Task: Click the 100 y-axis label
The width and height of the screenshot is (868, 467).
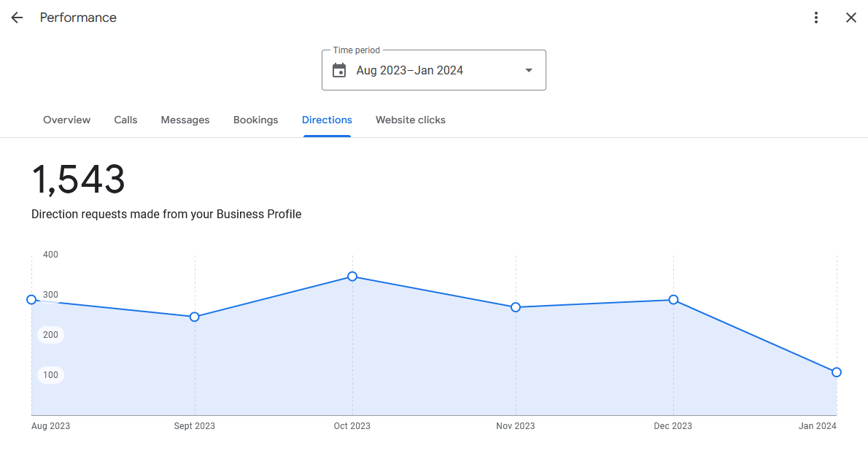Action: (x=50, y=375)
